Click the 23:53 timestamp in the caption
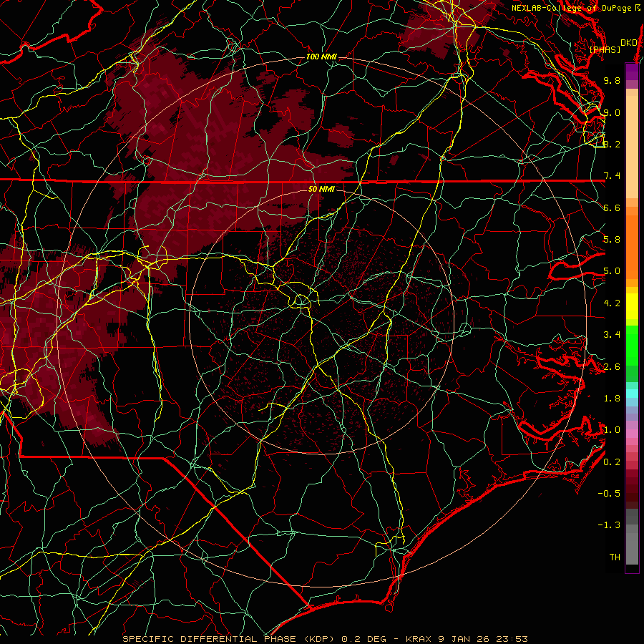Image resolution: width=644 pixels, height=644 pixels. click(513, 639)
